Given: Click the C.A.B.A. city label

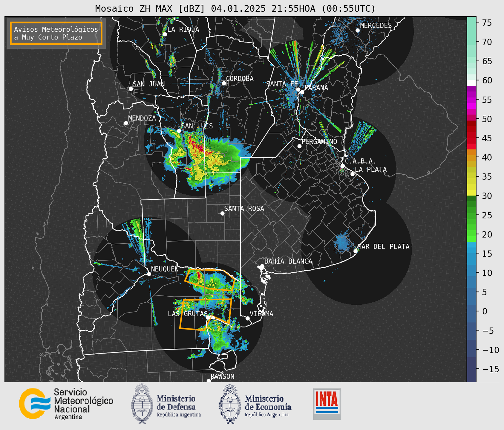Looking at the screenshot, I should pos(361,161).
